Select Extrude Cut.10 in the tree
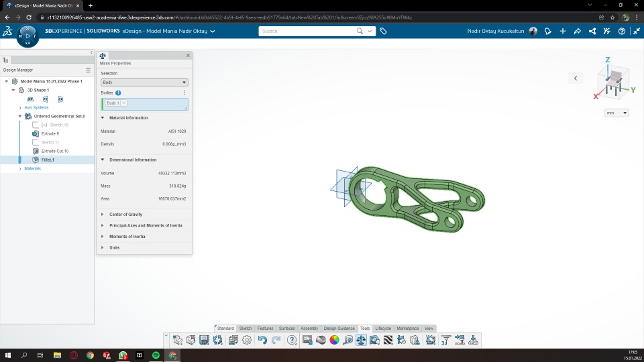 tap(55, 151)
